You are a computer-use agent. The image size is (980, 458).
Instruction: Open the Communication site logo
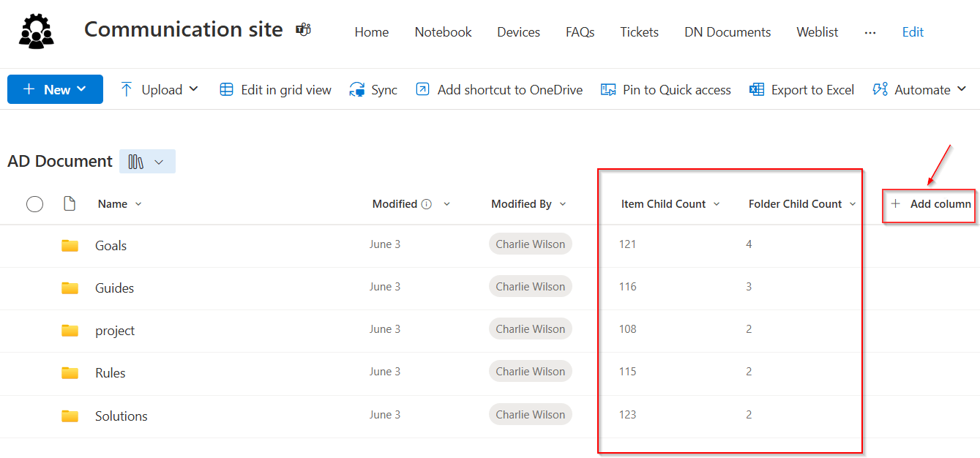36,31
